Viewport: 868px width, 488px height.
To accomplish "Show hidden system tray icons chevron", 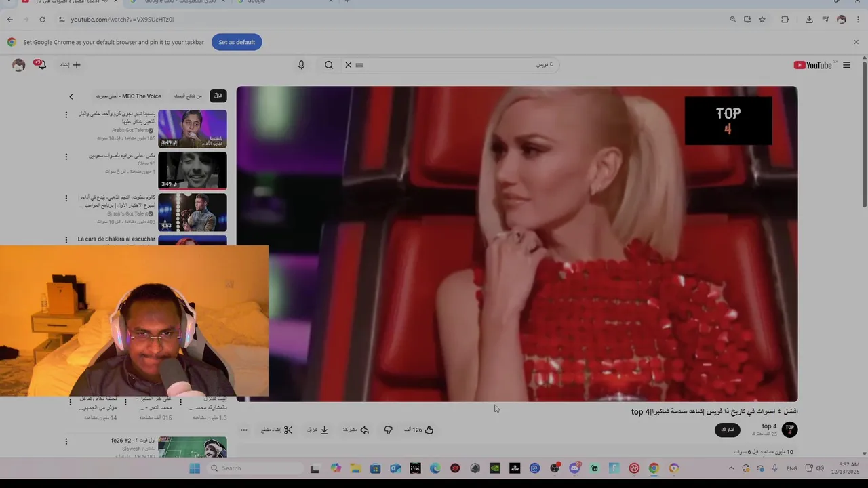I will click(731, 468).
